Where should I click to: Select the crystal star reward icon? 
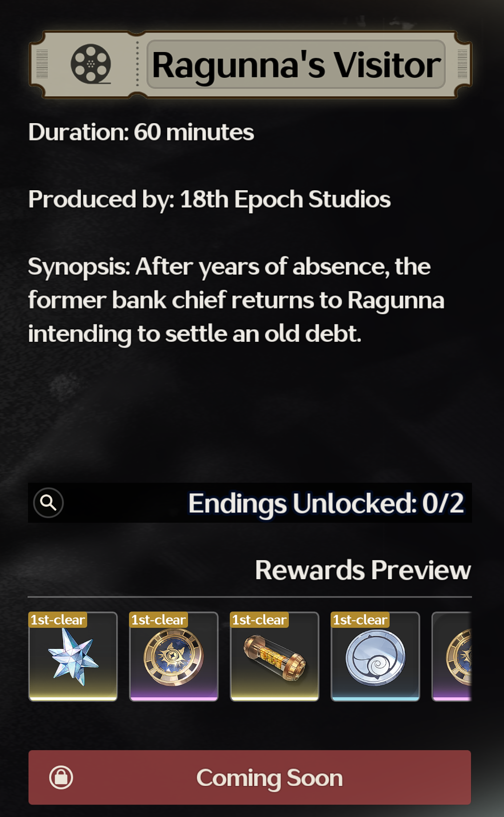[x=73, y=657]
